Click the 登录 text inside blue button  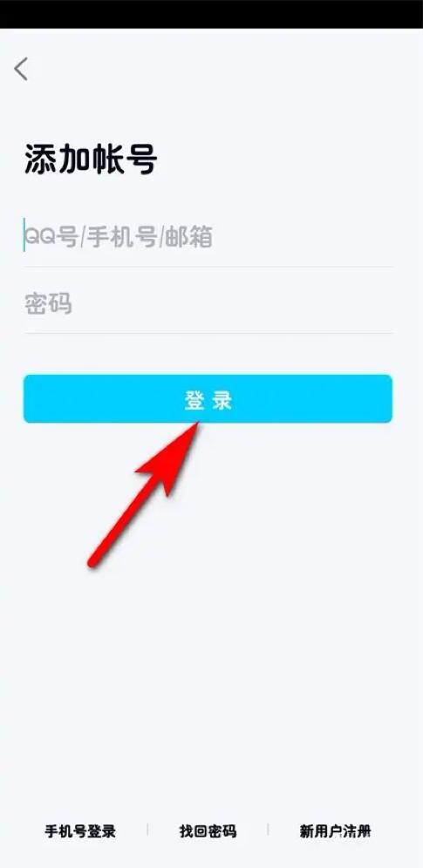point(208,400)
